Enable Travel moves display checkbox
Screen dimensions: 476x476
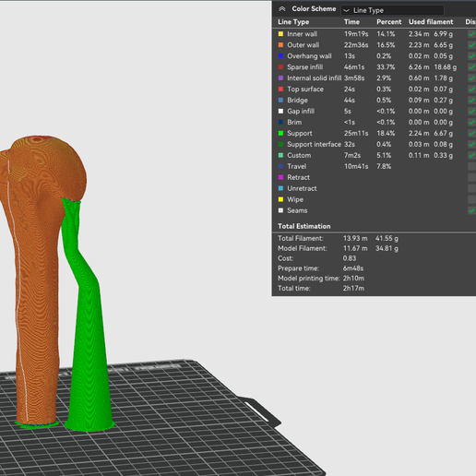(471, 166)
